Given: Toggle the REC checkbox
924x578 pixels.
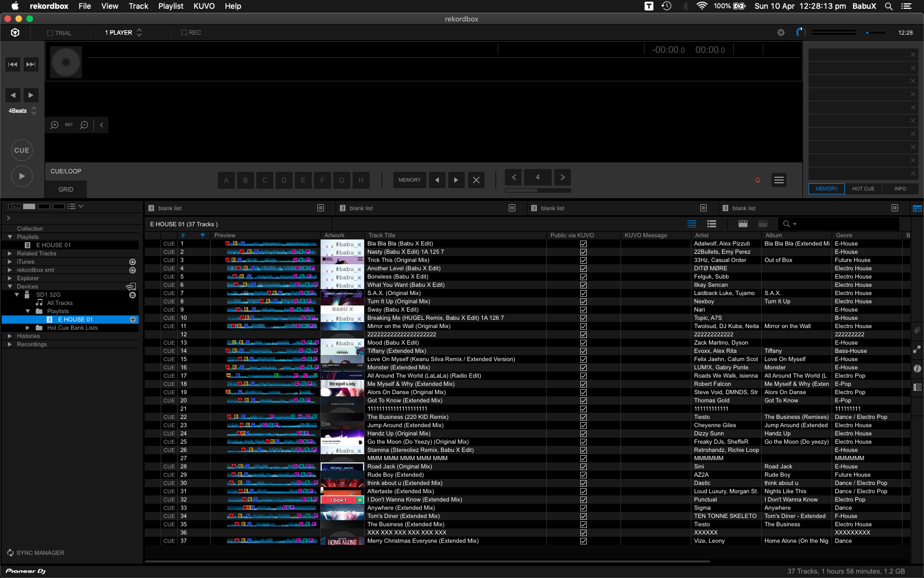Looking at the screenshot, I should pos(184,33).
